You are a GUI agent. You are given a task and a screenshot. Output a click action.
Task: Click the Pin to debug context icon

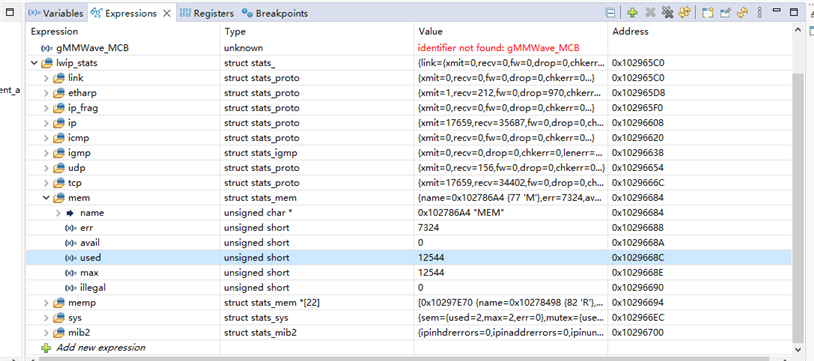(x=725, y=13)
